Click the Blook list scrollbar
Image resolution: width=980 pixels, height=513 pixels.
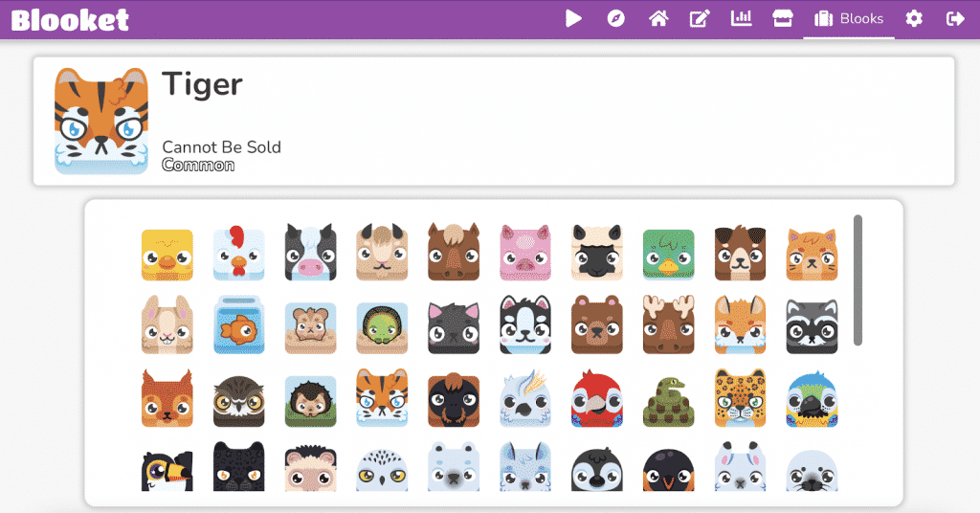tap(857, 279)
